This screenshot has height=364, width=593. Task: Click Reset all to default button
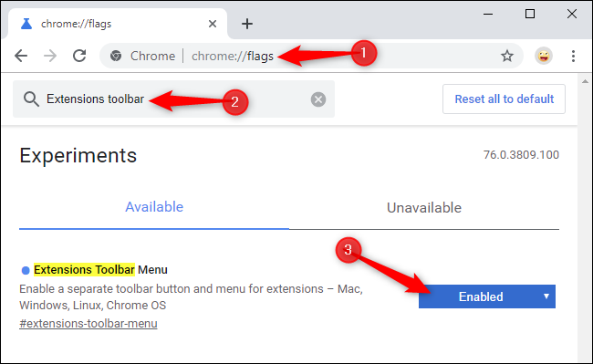tap(504, 99)
